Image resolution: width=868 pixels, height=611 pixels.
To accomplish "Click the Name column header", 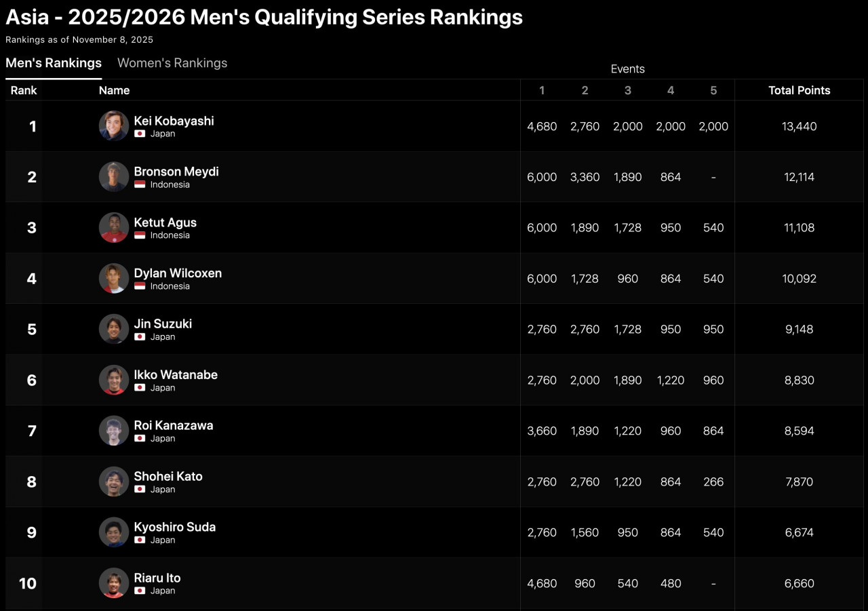I will (114, 90).
